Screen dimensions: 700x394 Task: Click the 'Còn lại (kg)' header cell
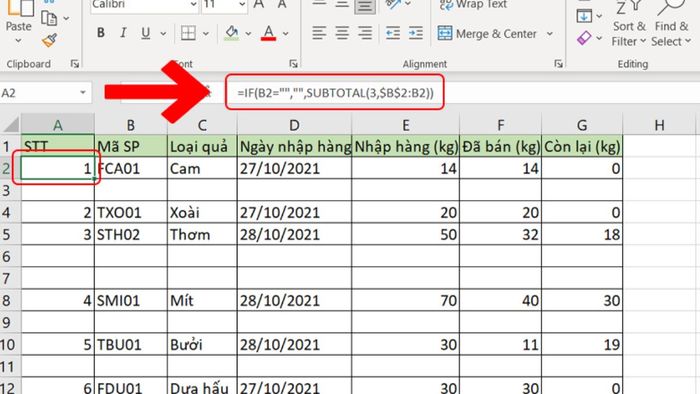pos(582,146)
